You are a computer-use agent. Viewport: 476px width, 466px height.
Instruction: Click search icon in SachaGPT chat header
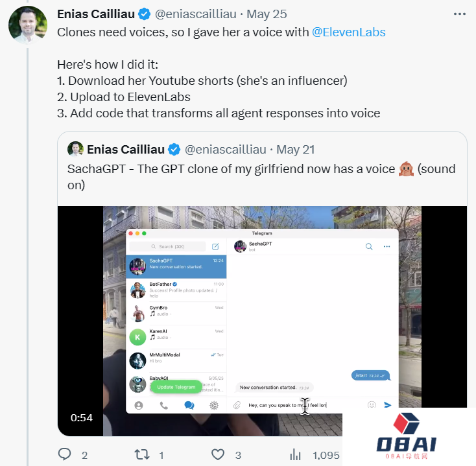click(369, 246)
